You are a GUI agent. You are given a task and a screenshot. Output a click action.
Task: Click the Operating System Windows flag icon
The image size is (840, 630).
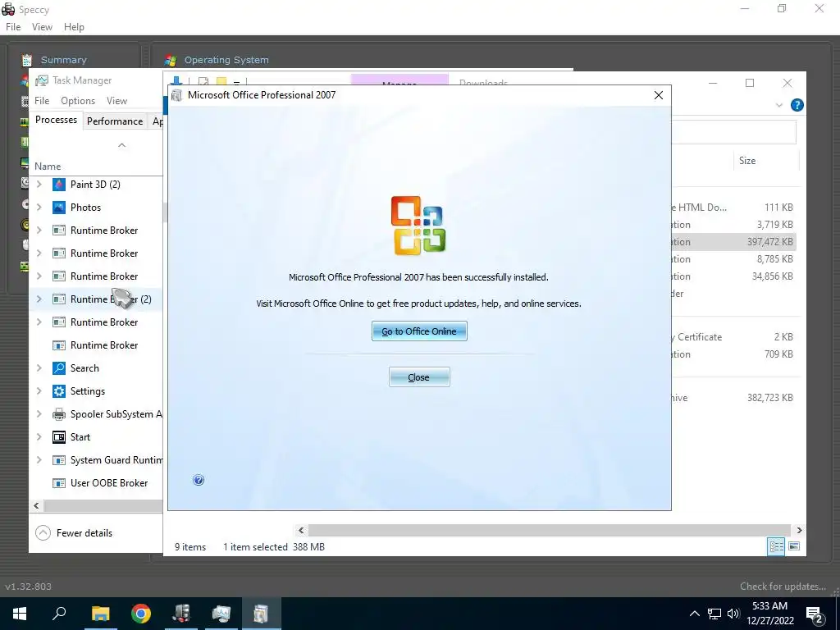tap(171, 60)
